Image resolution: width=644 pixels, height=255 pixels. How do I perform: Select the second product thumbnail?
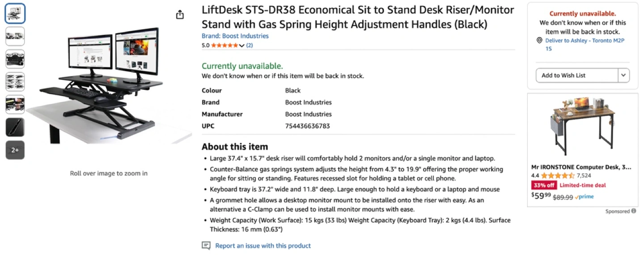[15, 36]
